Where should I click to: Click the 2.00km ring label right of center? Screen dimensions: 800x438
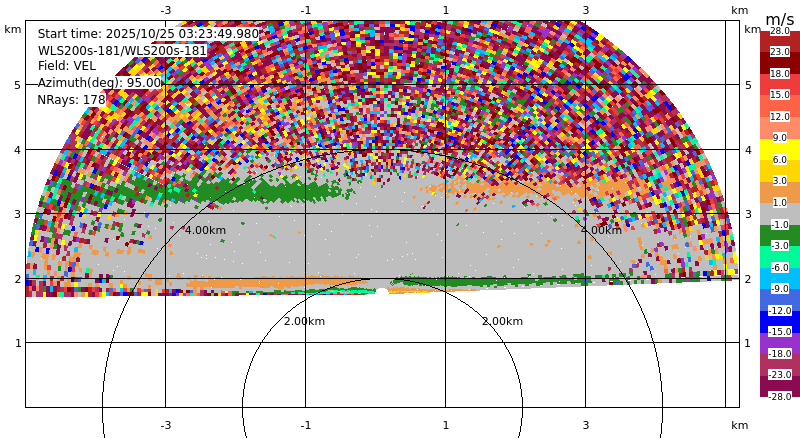tap(503, 321)
